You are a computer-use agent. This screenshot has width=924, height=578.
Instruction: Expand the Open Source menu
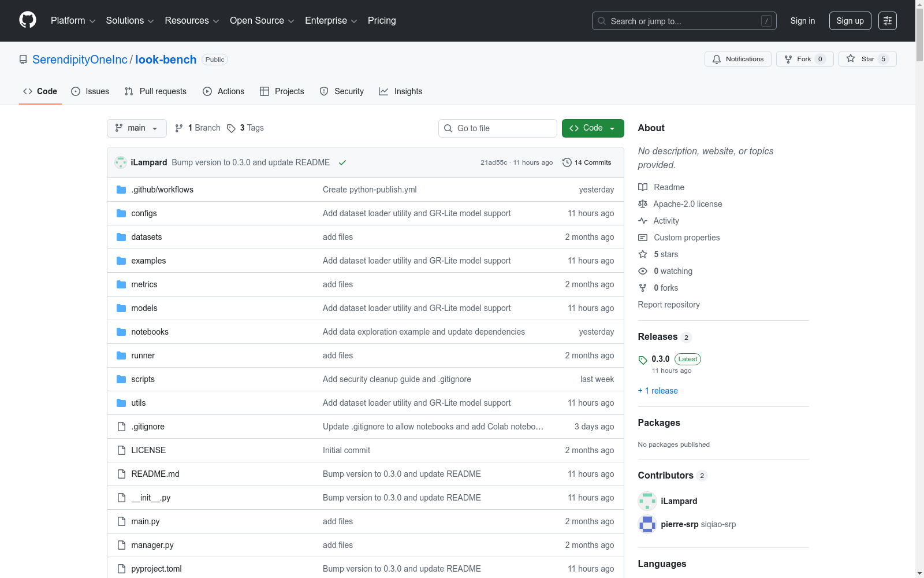pyautogui.click(x=262, y=21)
